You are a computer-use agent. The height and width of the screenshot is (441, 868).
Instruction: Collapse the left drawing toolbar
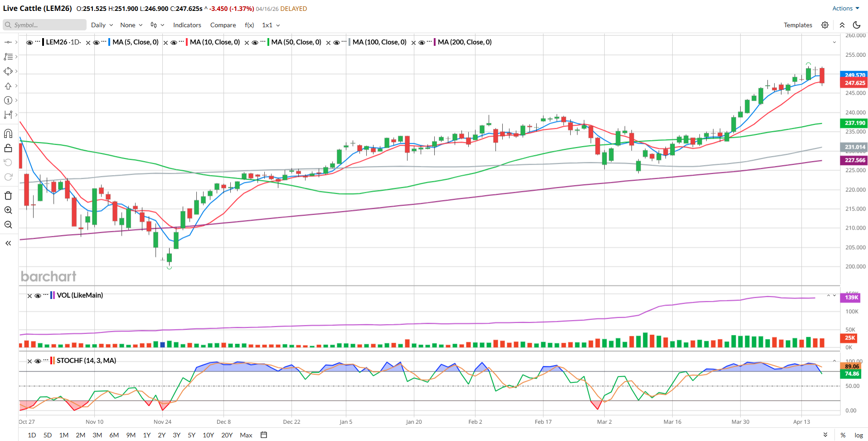(8, 243)
